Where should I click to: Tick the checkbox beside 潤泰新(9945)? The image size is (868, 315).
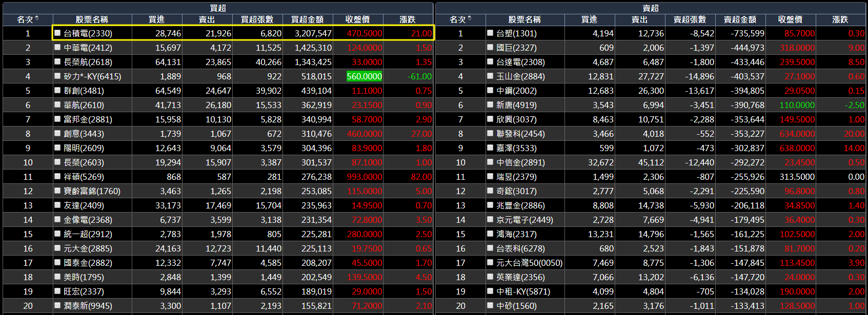(x=57, y=305)
